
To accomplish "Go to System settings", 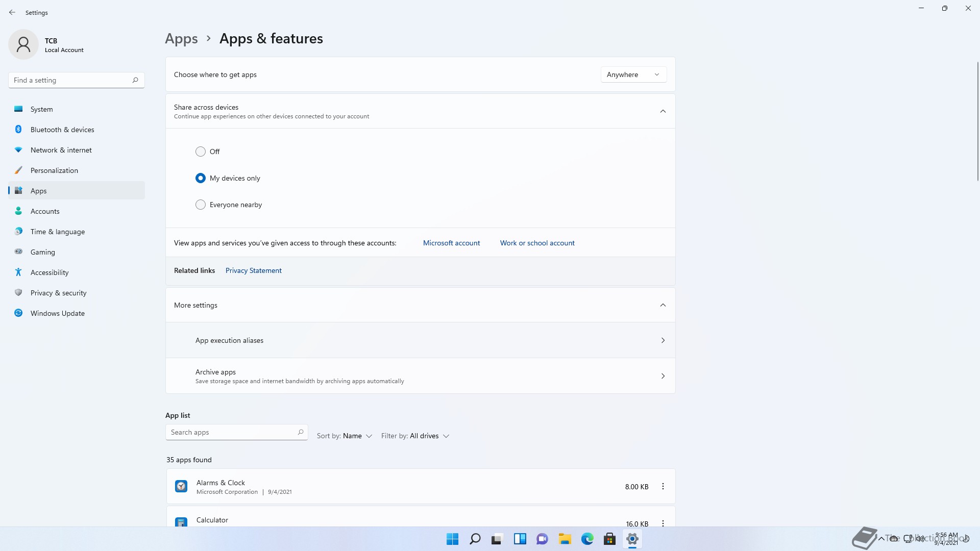I will (77, 109).
